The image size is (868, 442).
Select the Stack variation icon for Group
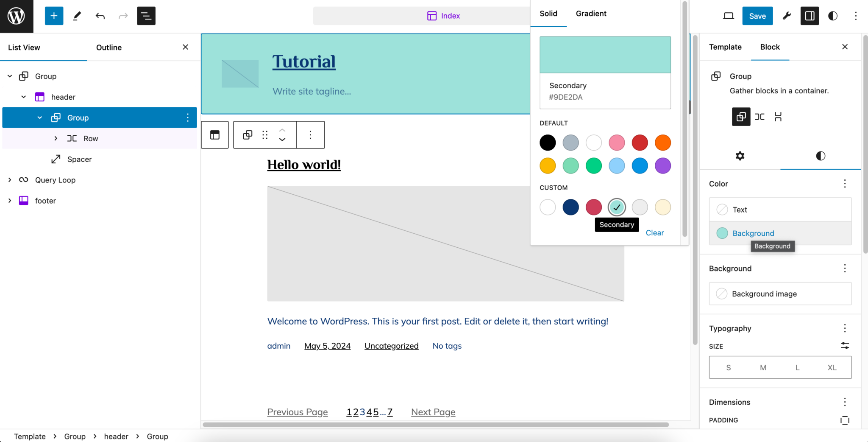[x=779, y=117]
